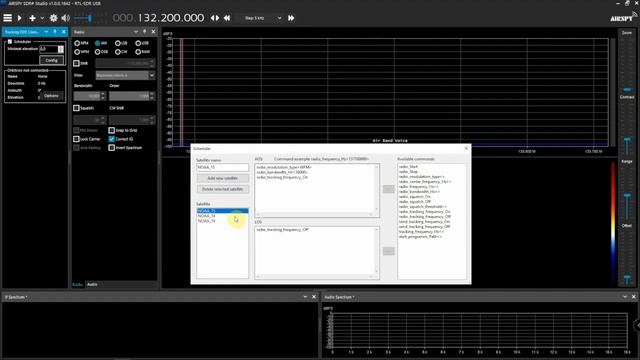Toggle Invert Spectrum checkbox
This screenshot has height=360, width=640.
[x=111, y=147]
